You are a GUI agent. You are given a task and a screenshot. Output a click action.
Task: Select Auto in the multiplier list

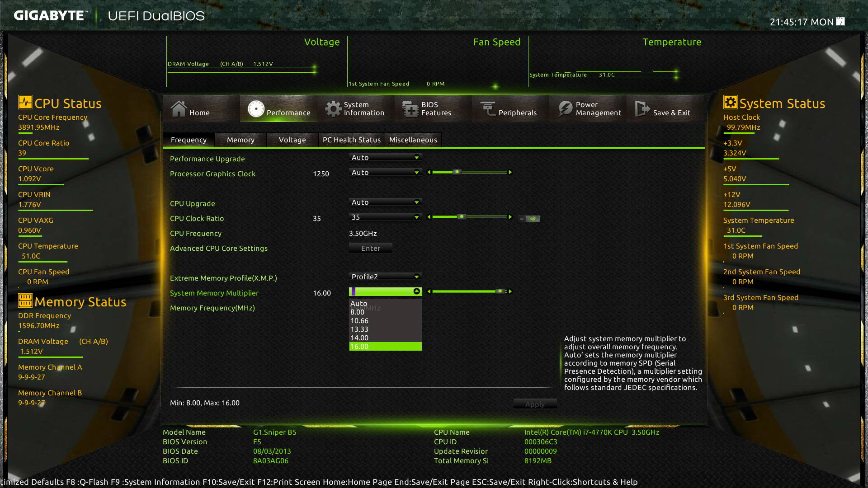[x=386, y=303]
